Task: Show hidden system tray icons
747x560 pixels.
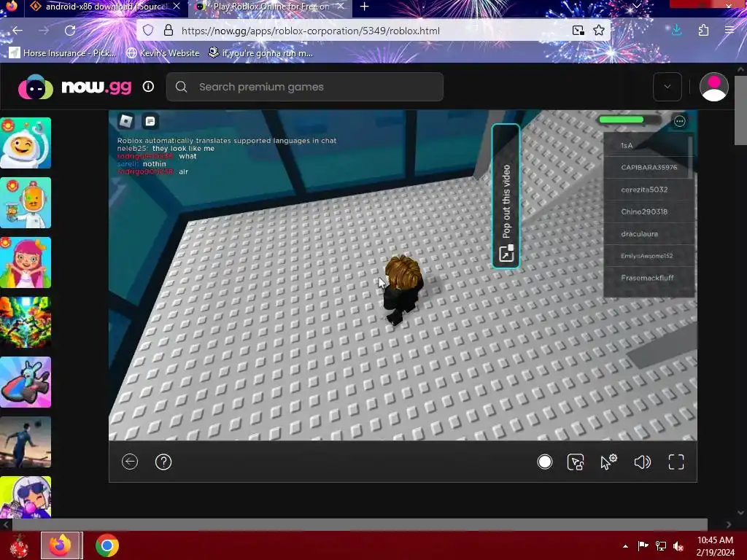Action: pos(625,546)
